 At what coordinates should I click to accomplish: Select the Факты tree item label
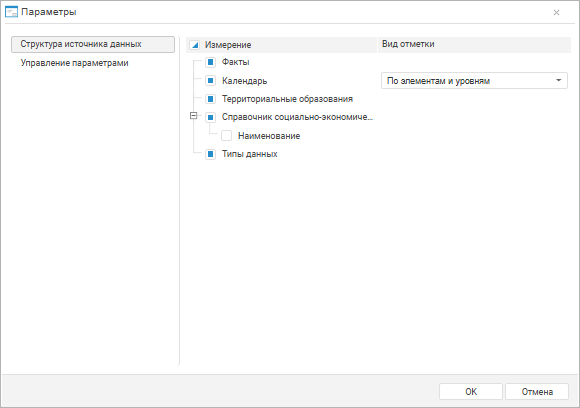236,62
